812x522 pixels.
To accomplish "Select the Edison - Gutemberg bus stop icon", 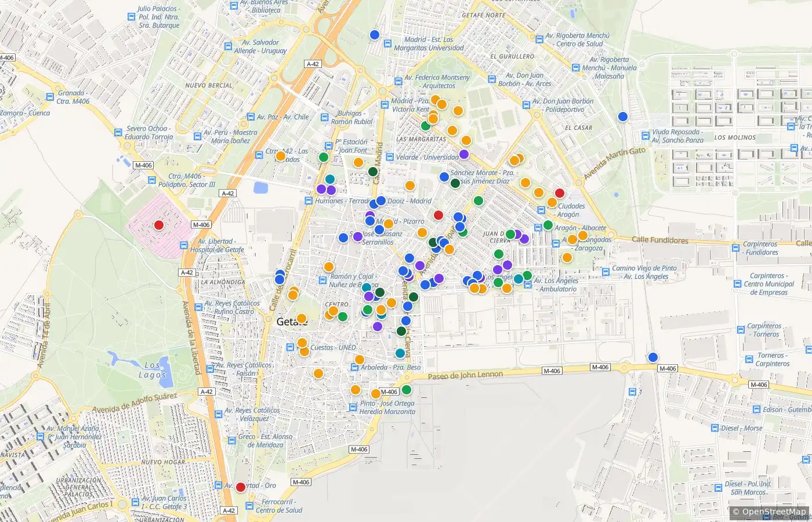I will (x=757, y=409).
